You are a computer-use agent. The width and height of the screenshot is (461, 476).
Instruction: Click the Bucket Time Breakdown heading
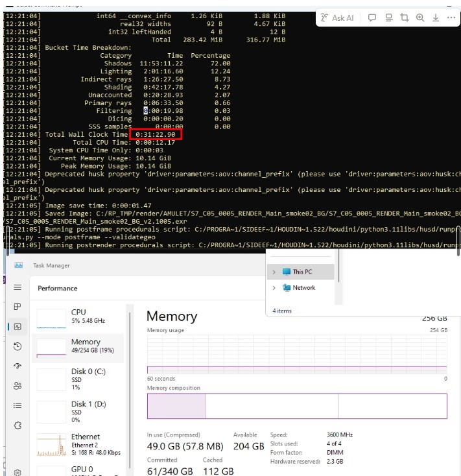tap(88, 47)
